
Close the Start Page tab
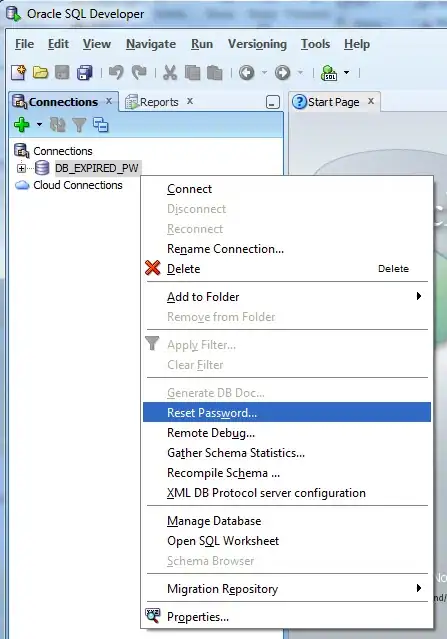pos(371,101)
